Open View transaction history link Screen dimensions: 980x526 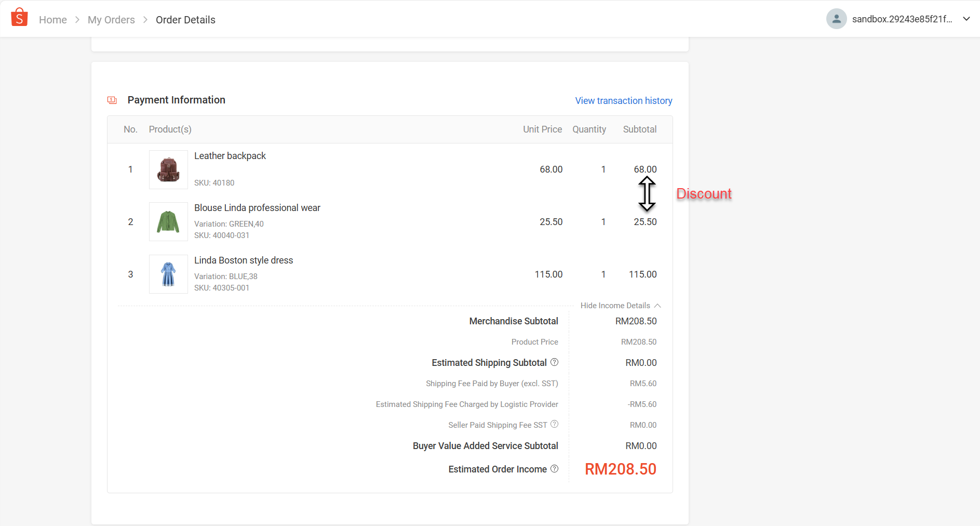coord(623,101)
